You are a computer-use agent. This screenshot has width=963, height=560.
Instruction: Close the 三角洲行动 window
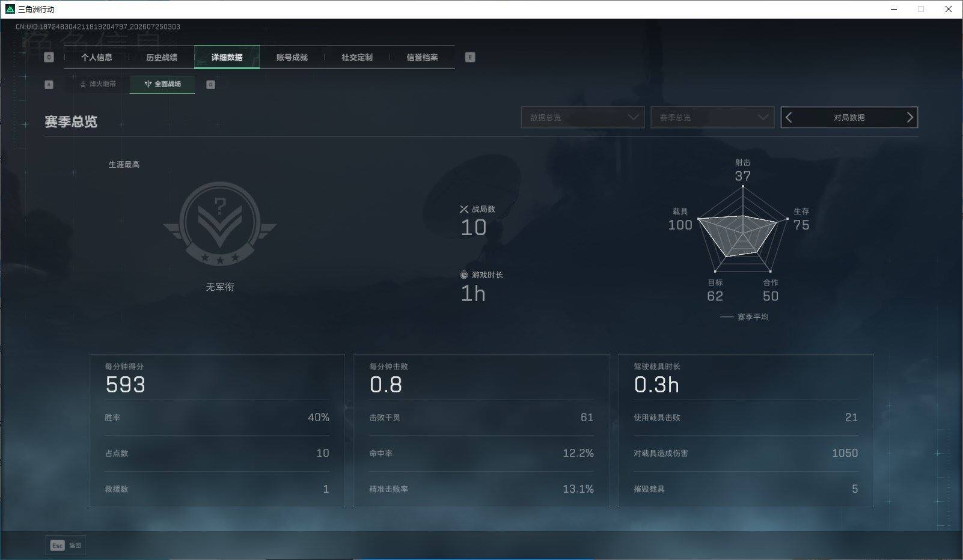click(949, 9)
